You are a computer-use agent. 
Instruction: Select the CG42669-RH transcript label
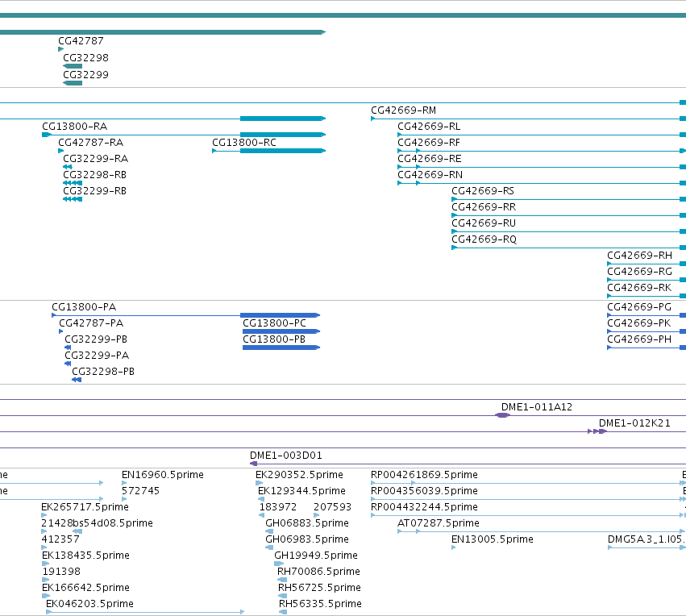point(639,256)
